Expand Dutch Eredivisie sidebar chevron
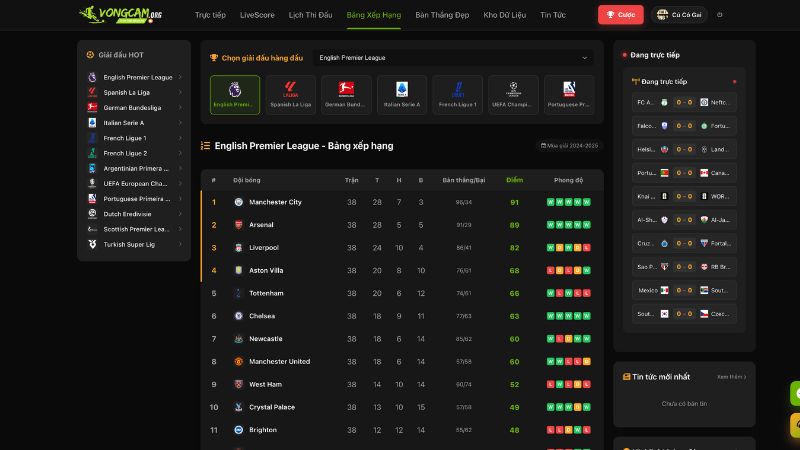This screenshot has width=800, height=450. point(180,214)
